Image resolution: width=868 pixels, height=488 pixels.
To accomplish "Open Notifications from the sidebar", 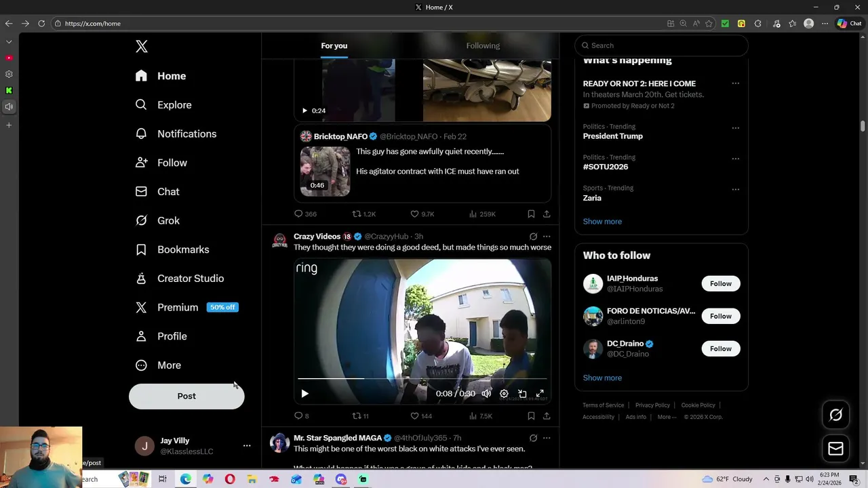I will point(176,134).
